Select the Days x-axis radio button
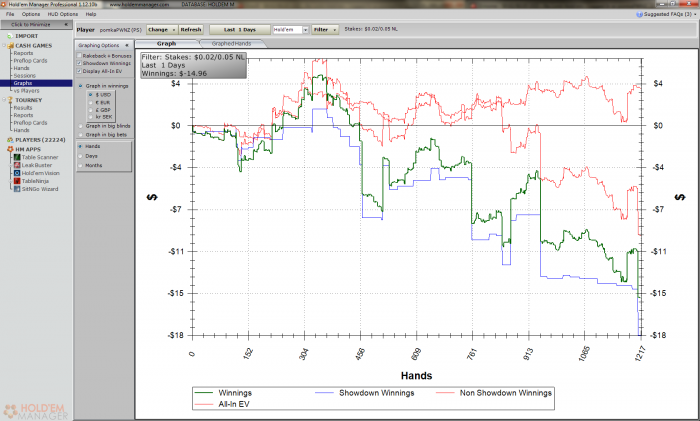The image size is (700, 421). click(x=80, y=156)
